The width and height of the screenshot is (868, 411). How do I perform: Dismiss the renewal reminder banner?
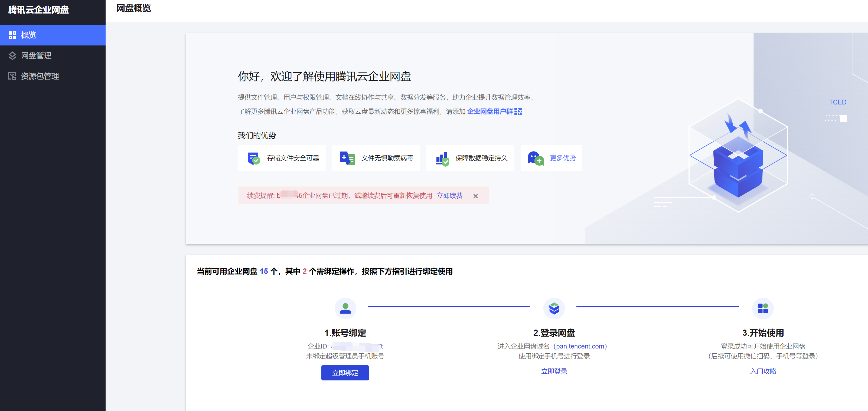point(475,196)
